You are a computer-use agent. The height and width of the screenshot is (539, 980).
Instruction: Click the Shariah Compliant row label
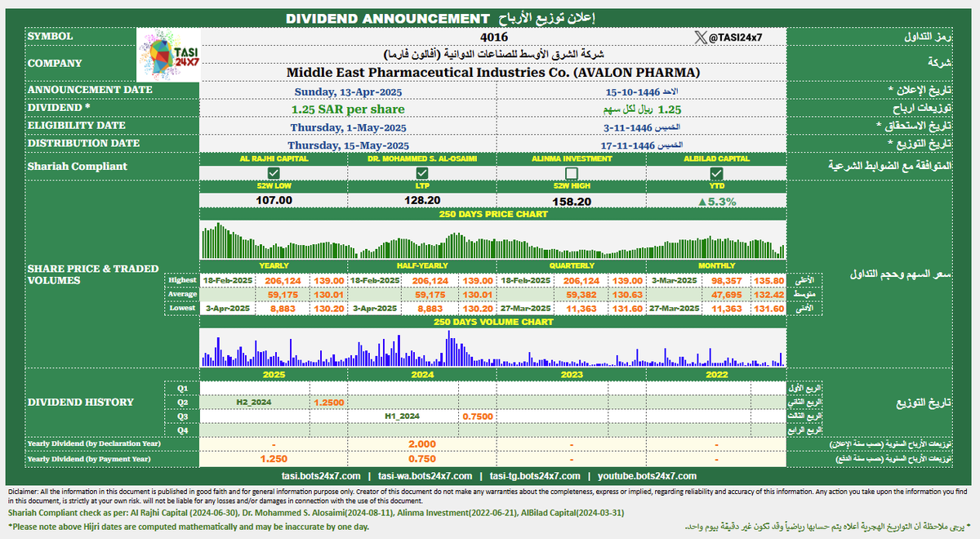pyautogui.click(x=66, y=166)
